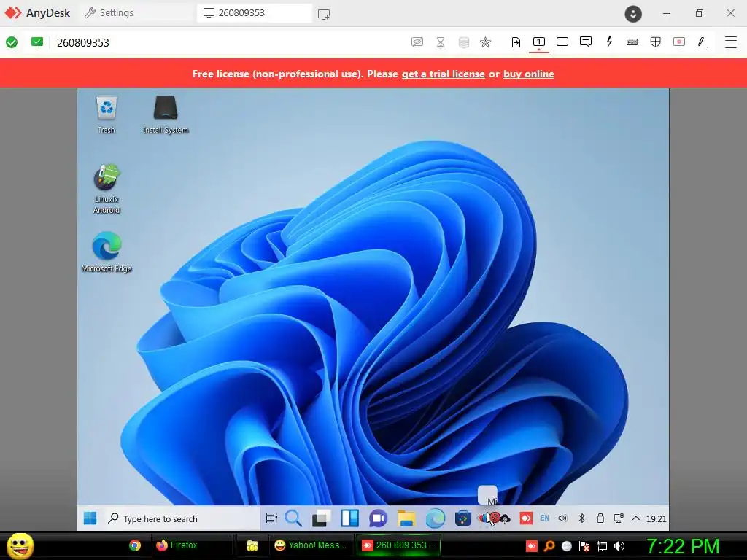Click the flag with red X tray icon
The width and height of the screenshot is (747, 560).
click(584, 545)
